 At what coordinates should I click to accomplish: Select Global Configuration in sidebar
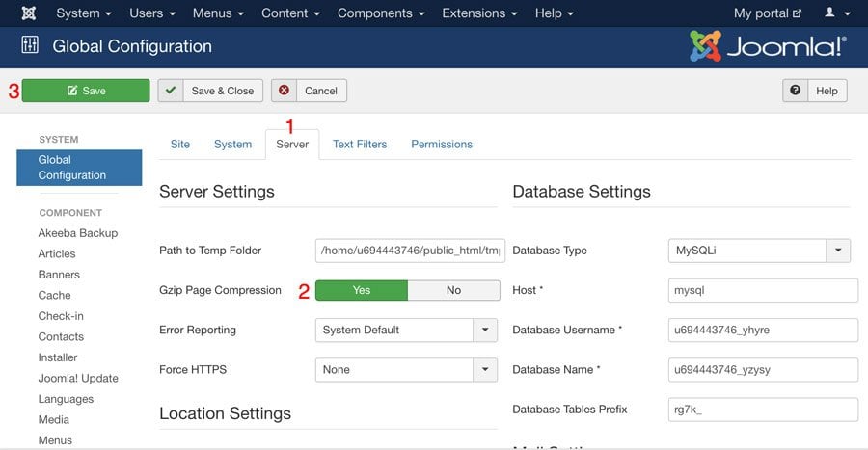click(79, 168)
